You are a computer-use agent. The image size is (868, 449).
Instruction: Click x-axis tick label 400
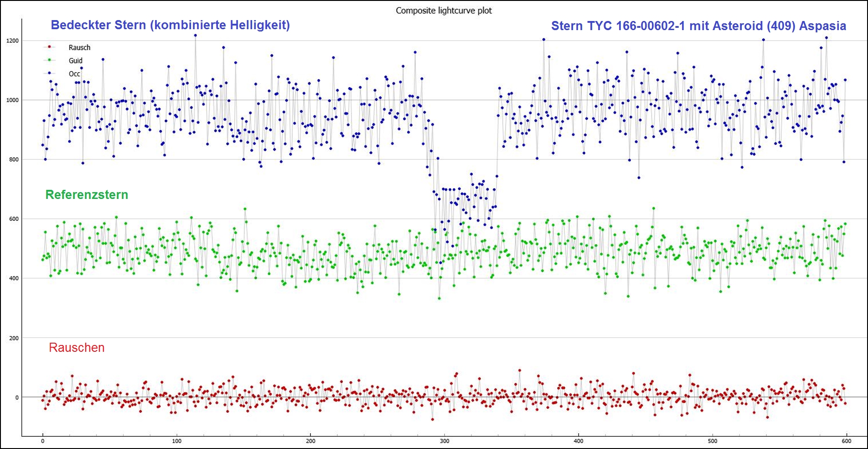[x=579, y=441]
